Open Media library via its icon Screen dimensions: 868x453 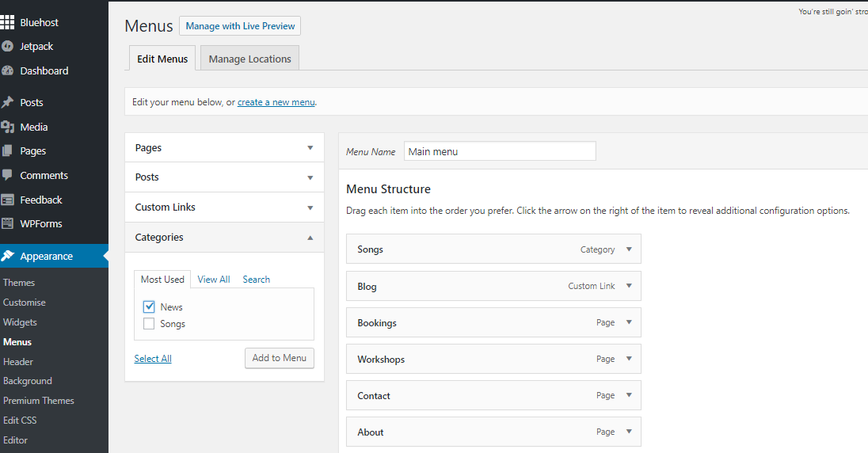coord(8,127)
